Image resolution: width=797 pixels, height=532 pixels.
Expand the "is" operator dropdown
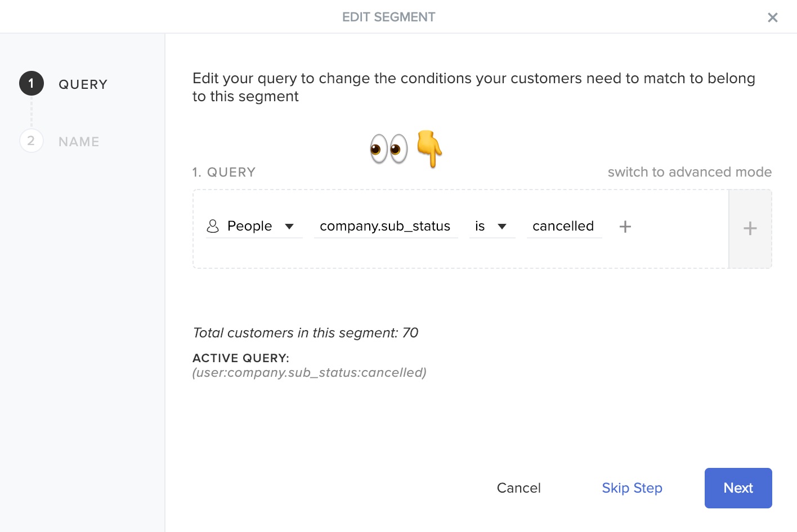[x=492, y=226]
